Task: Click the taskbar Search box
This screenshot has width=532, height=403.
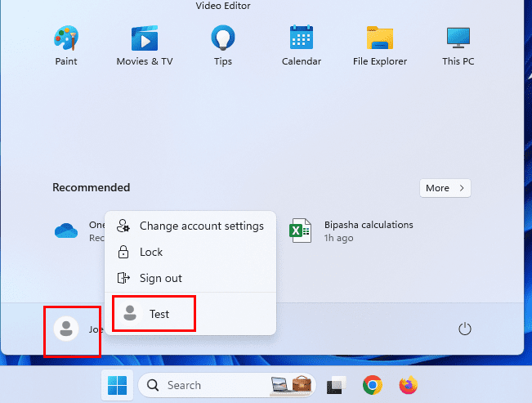Action: pyautogui.click(x=204, y=385)
